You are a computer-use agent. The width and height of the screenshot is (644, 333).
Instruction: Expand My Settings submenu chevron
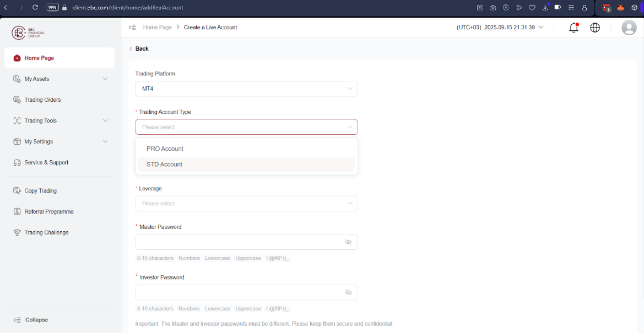[x=105, y=141]
